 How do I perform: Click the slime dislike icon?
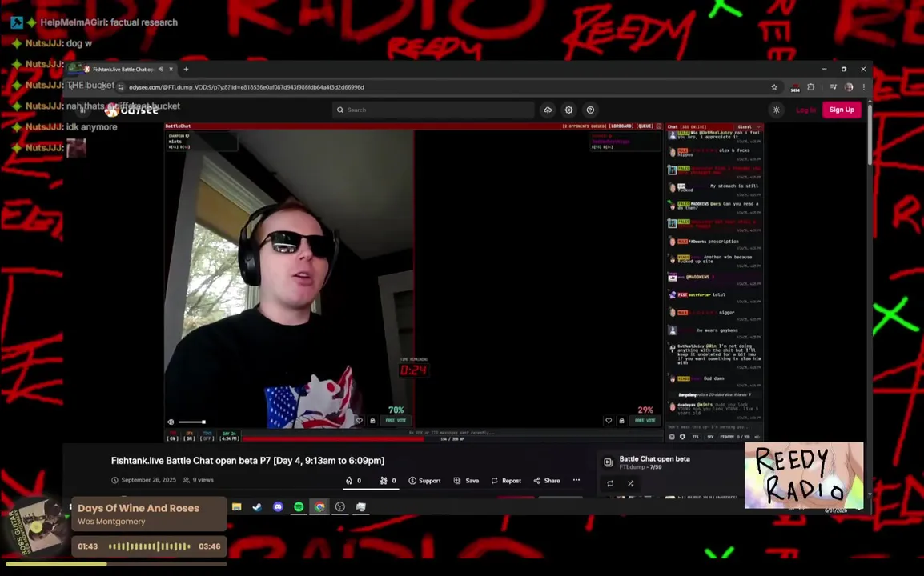pos(384,481)
